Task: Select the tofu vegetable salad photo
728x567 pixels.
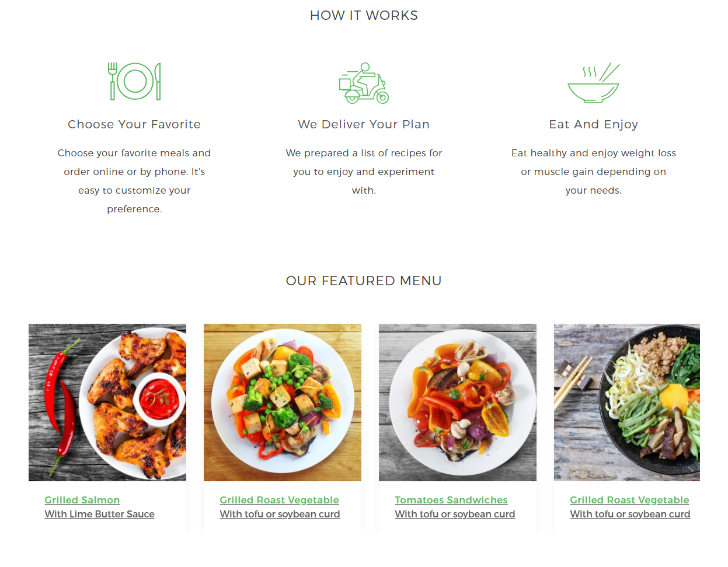Action: 283,402
